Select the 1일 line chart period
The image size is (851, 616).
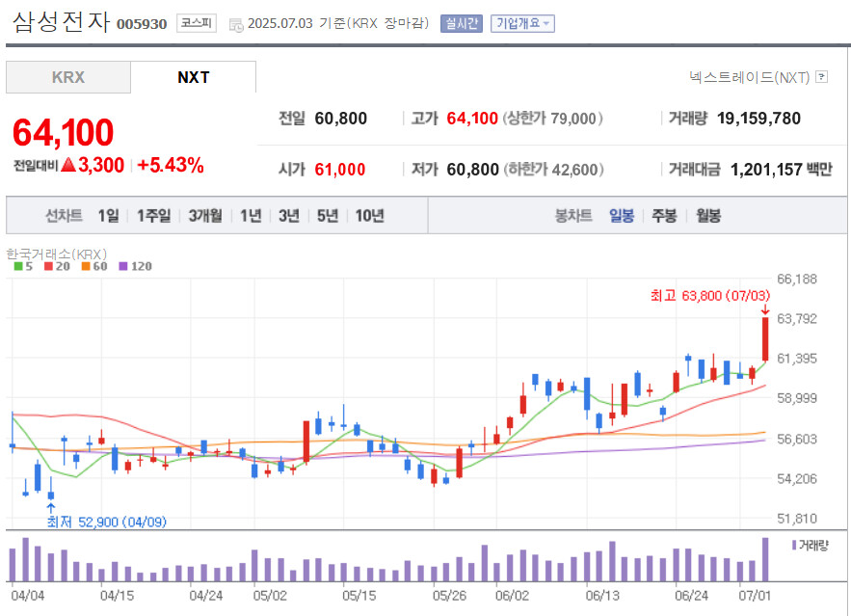coord(109,216)
